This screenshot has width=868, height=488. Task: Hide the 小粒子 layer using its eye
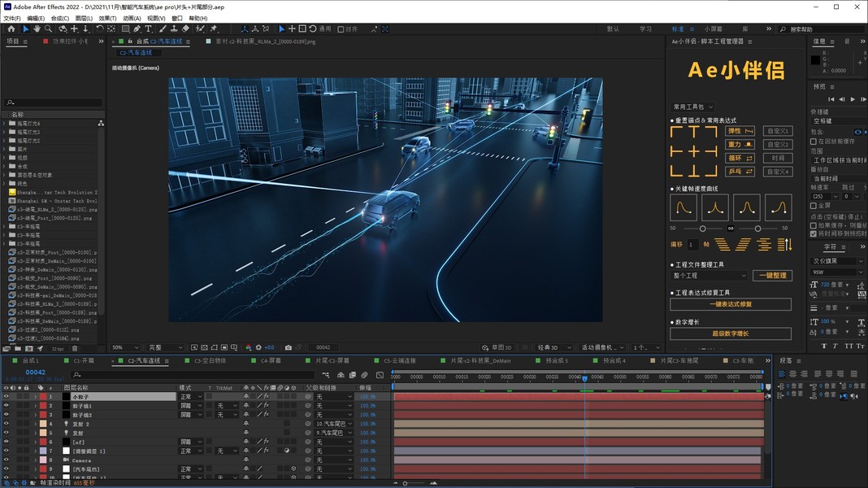(6, 397)
